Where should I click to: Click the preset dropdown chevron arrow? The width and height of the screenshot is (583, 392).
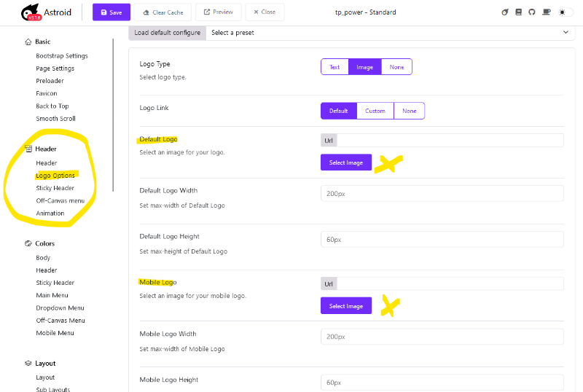[566, 32]
